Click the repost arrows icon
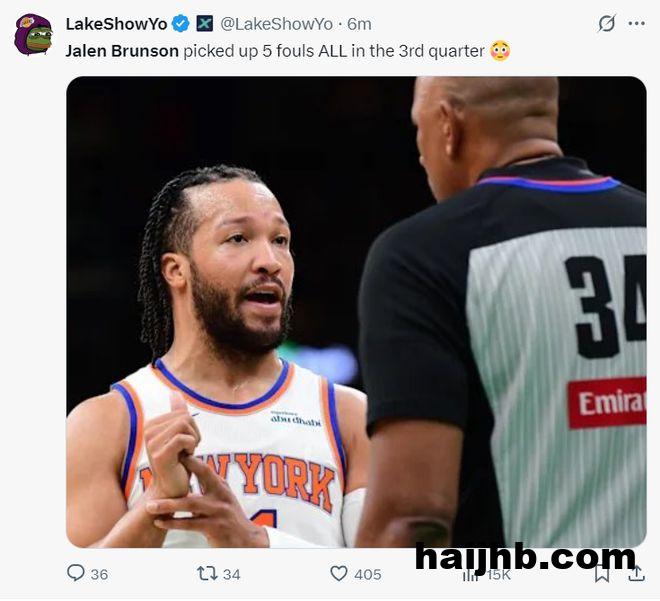The image size is (660, 601). click(x=207, y=573)
